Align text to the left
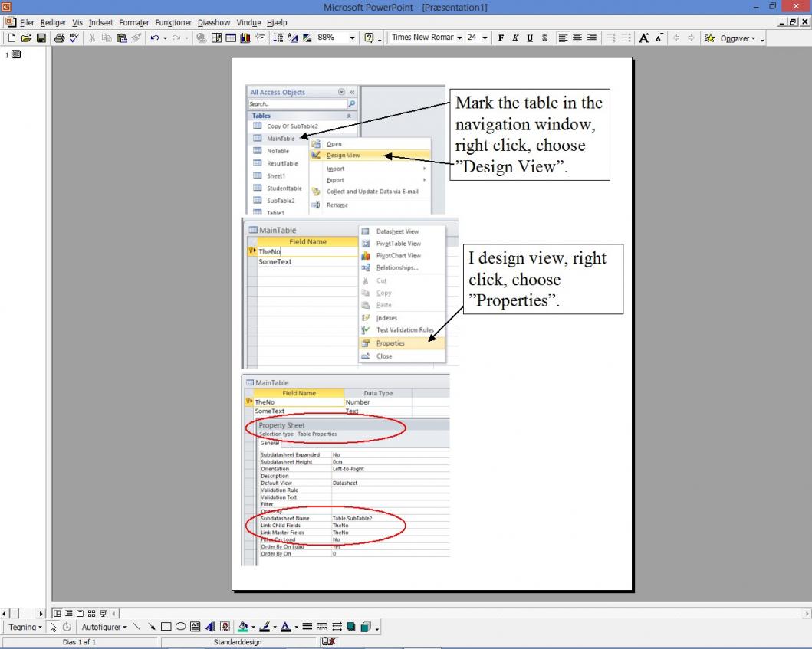The width and height of the screenshot is (812, 649). [x=563, y=38]
